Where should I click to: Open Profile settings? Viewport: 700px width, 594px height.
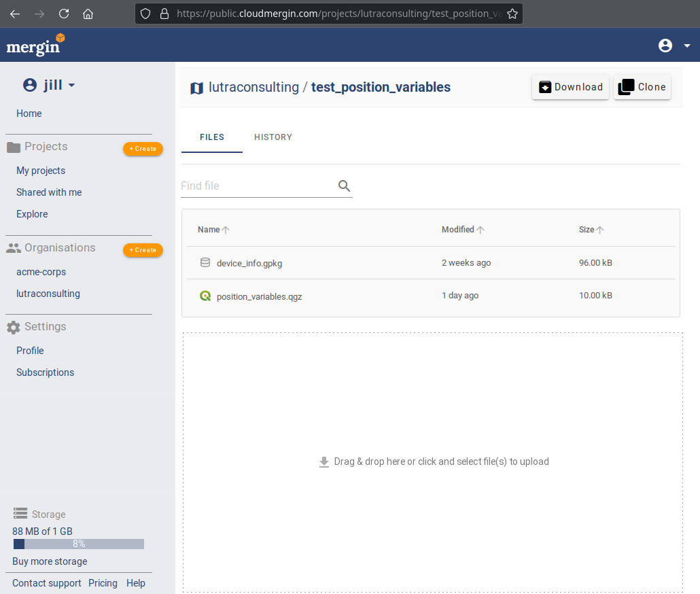30,351
